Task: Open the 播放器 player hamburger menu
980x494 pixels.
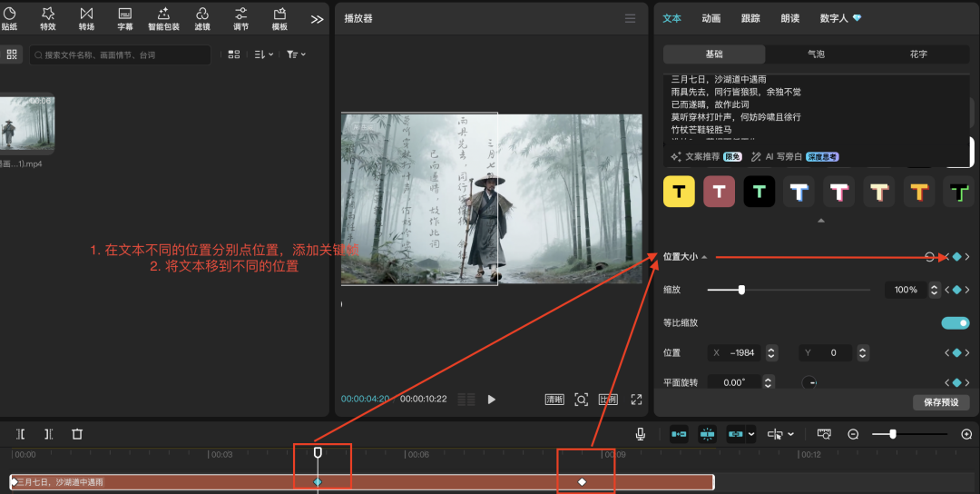Action: pos(630,19)
